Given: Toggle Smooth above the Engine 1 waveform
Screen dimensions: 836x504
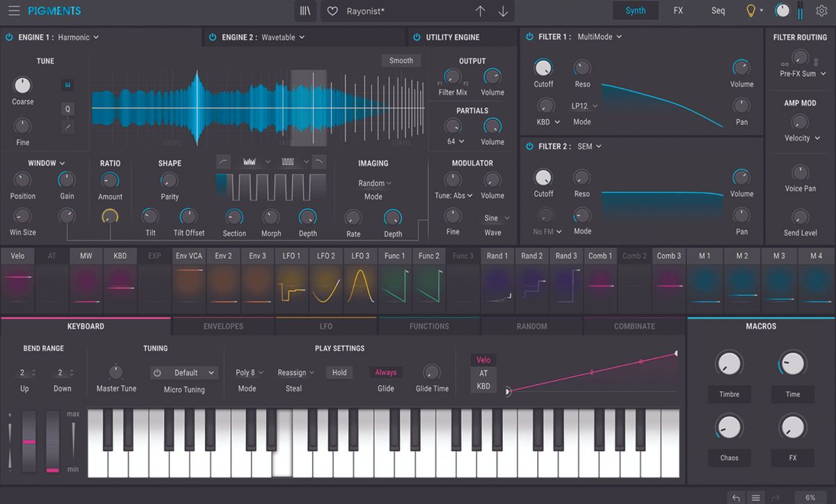Looking at the screenshot, I should click(x=401, y=61).
